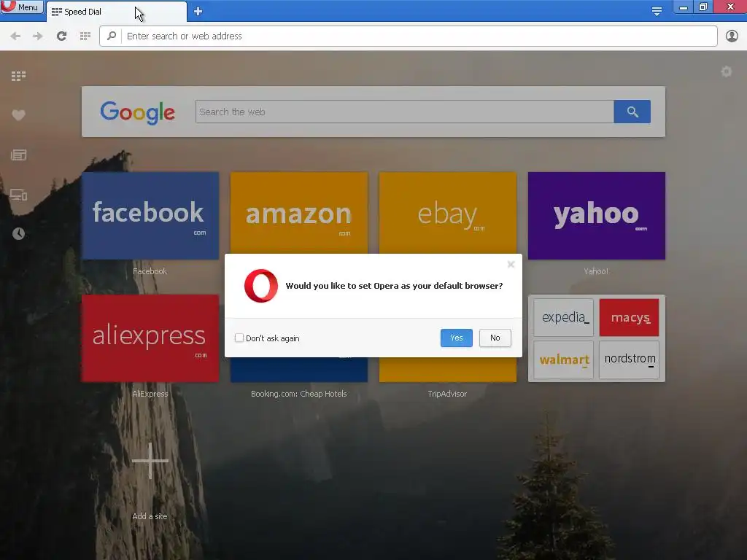Go forward with the forward arrow
The width and height of the screenshot is (747, 560).
[38, 36]
